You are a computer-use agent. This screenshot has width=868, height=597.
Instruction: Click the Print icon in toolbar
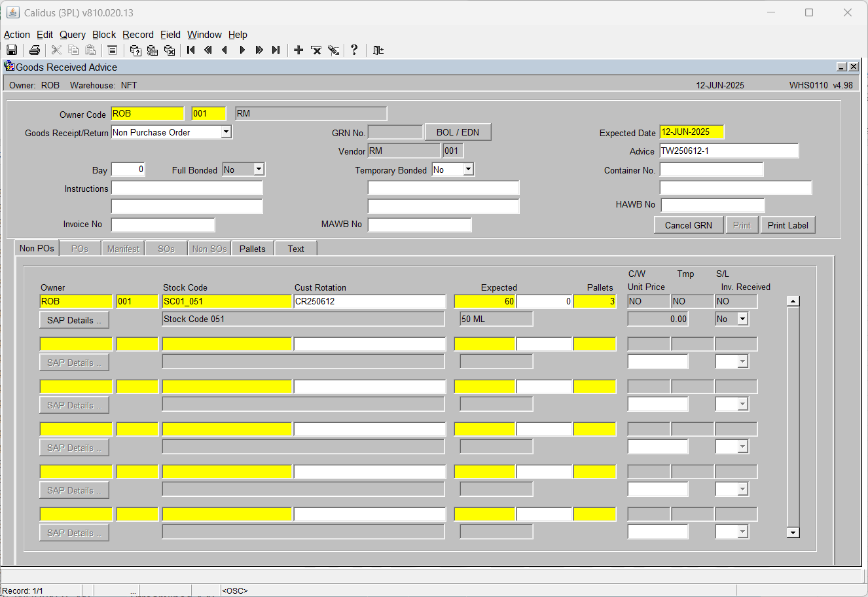click(35, 50)
